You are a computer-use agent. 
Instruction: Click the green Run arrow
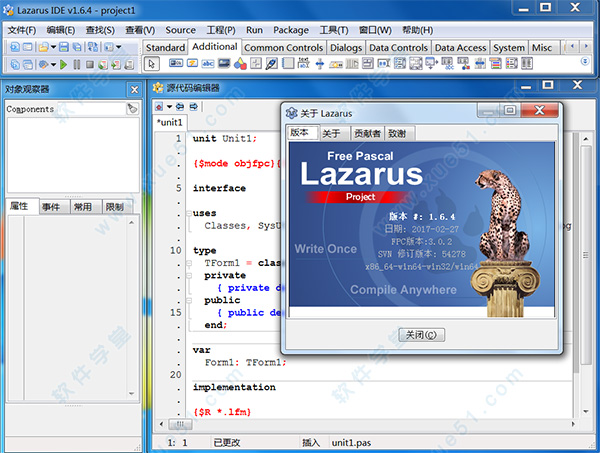point(64,64)
